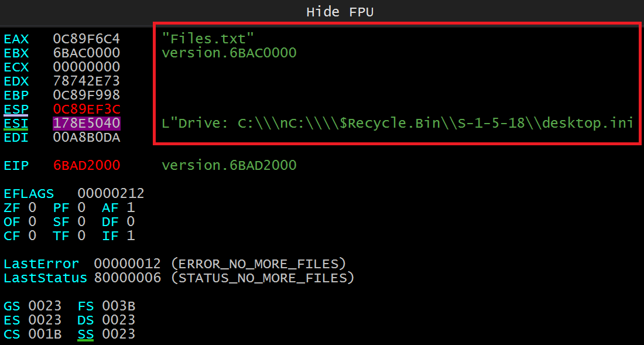644x345 pixels.
Task: Select the EBX register value 6BAC0000
Action: tap(86, 53)
